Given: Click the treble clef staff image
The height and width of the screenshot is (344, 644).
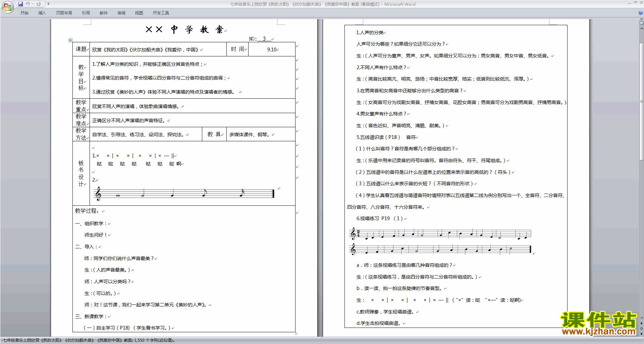Looking at the screenshot, I should [184, 194].
